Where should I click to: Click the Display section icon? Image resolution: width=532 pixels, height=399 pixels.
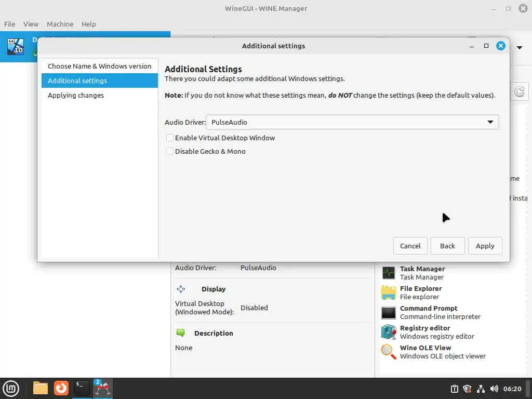pos(181,289)
